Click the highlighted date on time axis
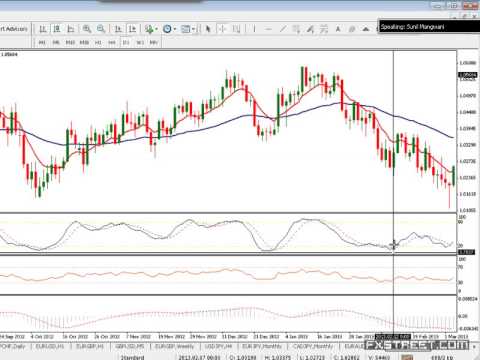 coord(393,336)
